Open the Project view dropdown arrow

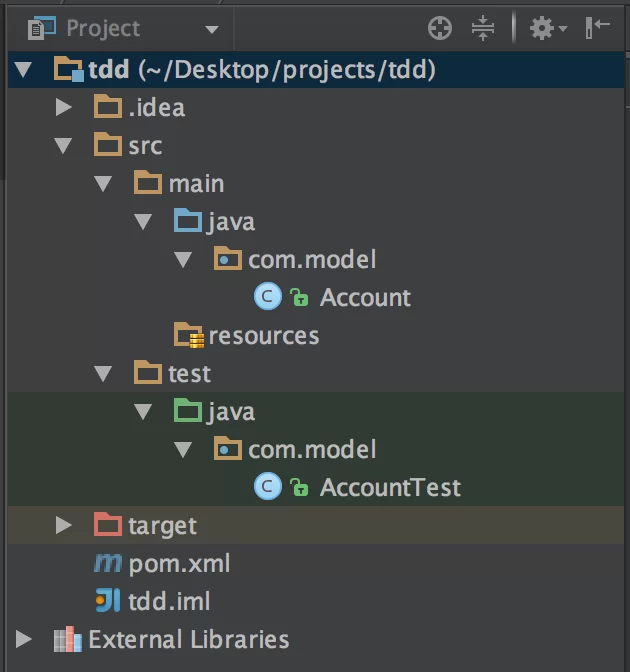pos(212,30)
